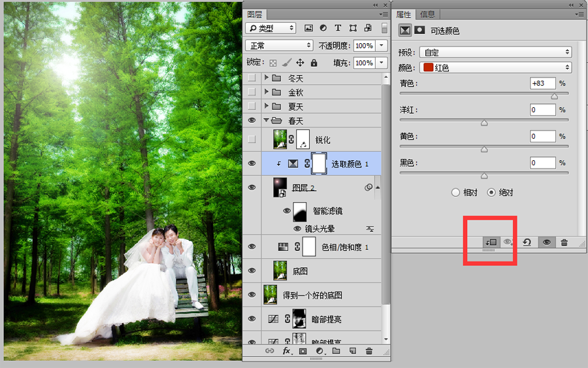Screen dimensions: 588x368
Task: Filter layers by pixel layer icon
Action: coord(308,28)
